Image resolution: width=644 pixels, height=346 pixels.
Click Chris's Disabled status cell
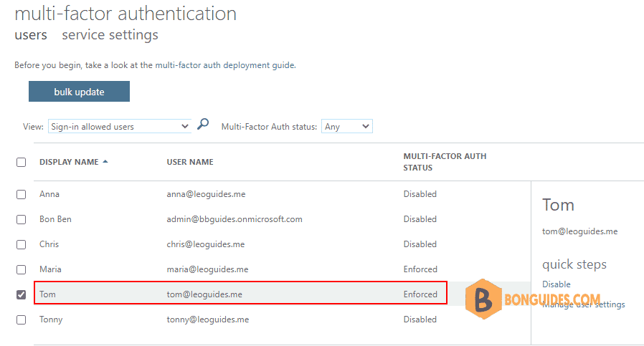click(x=420, y=244)
